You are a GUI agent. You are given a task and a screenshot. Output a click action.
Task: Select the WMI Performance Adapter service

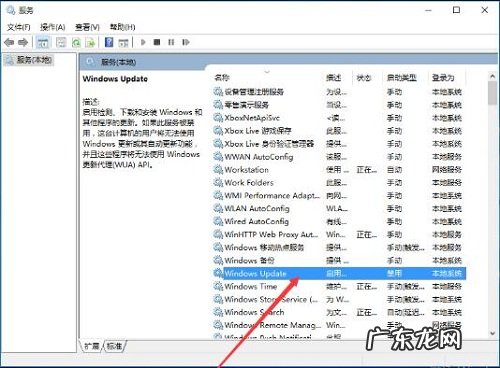272,196
